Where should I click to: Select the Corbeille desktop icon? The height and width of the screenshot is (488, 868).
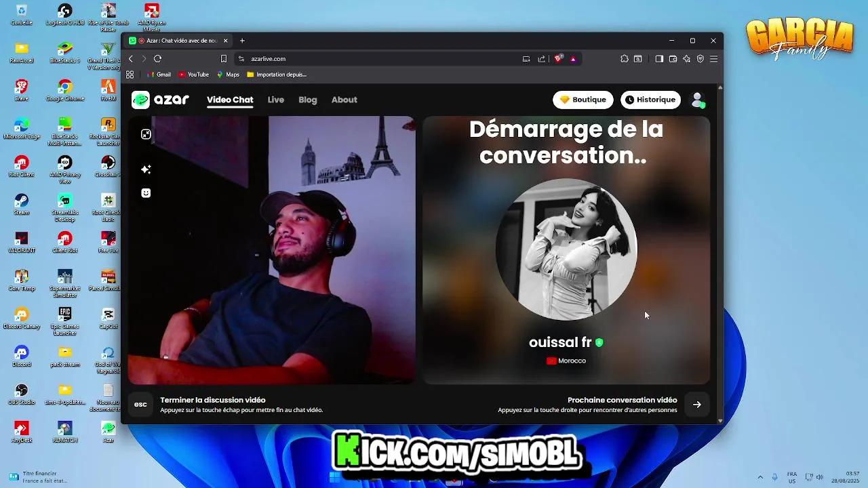[x=22, y=15]
